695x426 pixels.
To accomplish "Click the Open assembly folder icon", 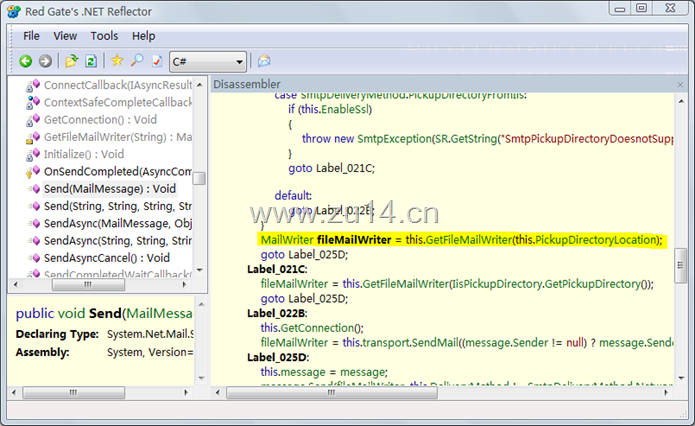I will click(x=72, y=61).
